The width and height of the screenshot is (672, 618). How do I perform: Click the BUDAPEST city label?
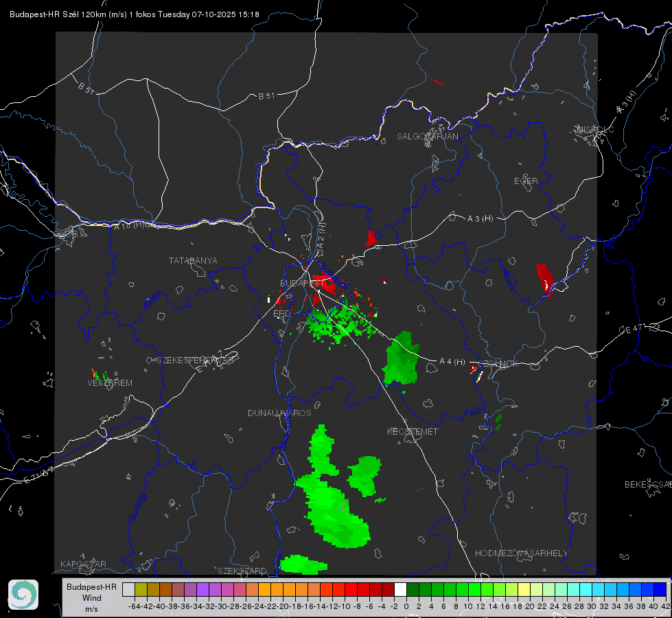click(x=302, y=283)
